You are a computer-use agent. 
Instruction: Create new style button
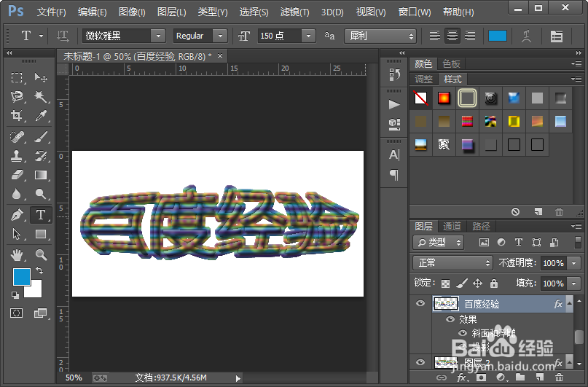click(538, 212)
